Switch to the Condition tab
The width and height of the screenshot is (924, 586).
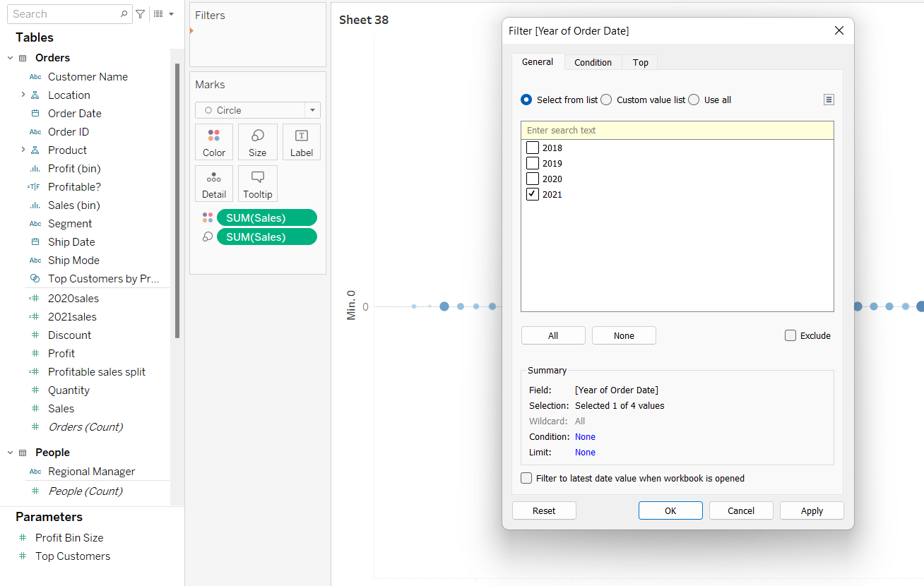point(593,62)
